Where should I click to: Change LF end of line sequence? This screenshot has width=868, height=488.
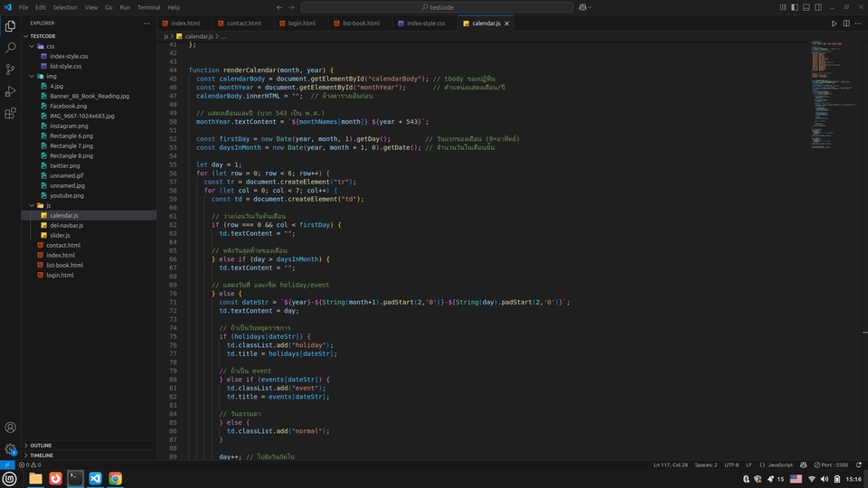pos(749,465)
